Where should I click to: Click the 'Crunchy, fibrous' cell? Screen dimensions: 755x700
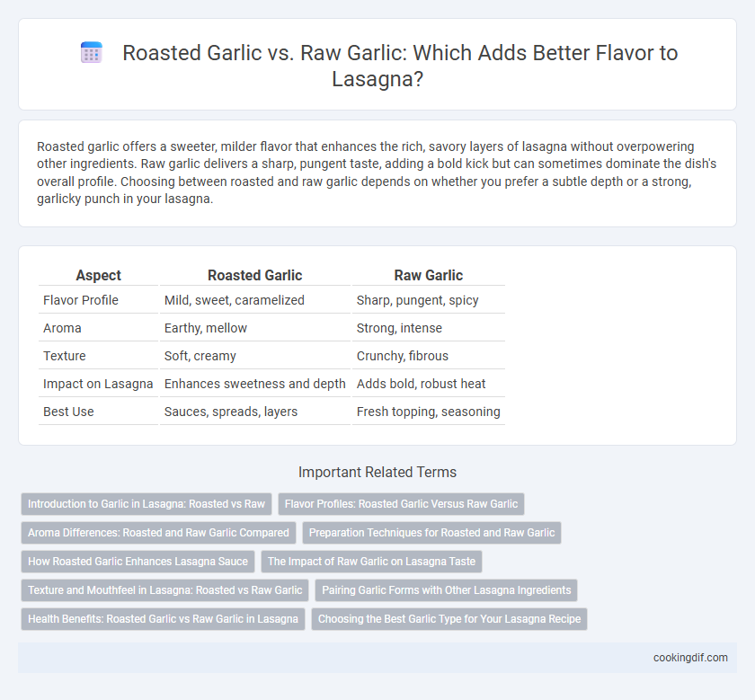(x=403, y=356)
